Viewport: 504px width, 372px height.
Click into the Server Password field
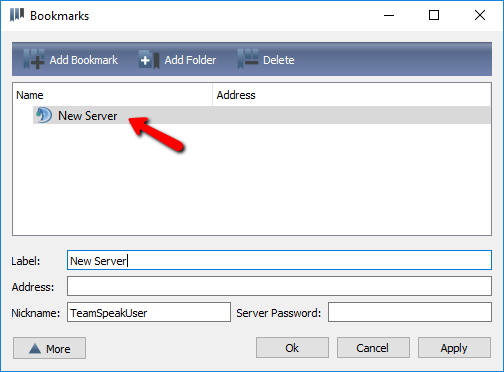(x=410, y=312)
